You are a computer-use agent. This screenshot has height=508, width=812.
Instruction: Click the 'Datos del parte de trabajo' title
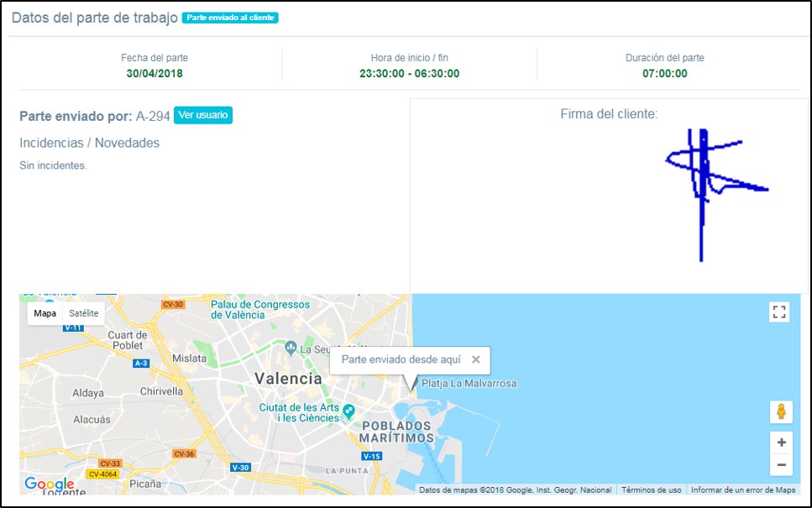pos(95,18)
